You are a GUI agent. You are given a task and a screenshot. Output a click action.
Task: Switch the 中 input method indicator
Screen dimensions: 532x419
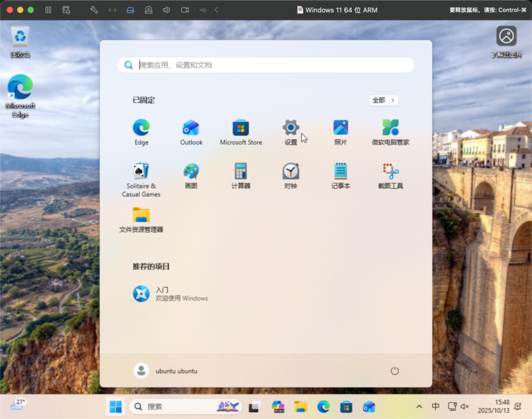[435, 406]
